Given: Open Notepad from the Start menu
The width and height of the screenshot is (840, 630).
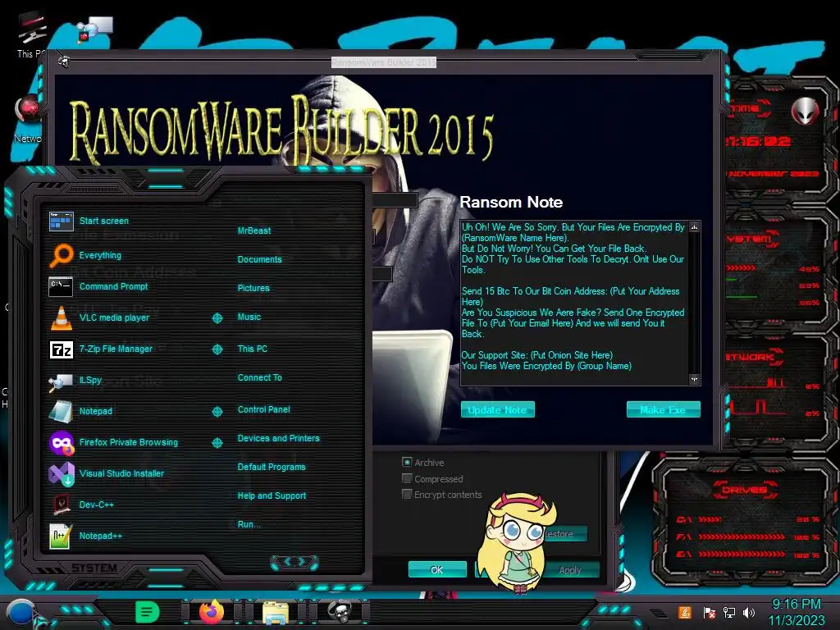Looking at the screenshot, I should [81, 412].
